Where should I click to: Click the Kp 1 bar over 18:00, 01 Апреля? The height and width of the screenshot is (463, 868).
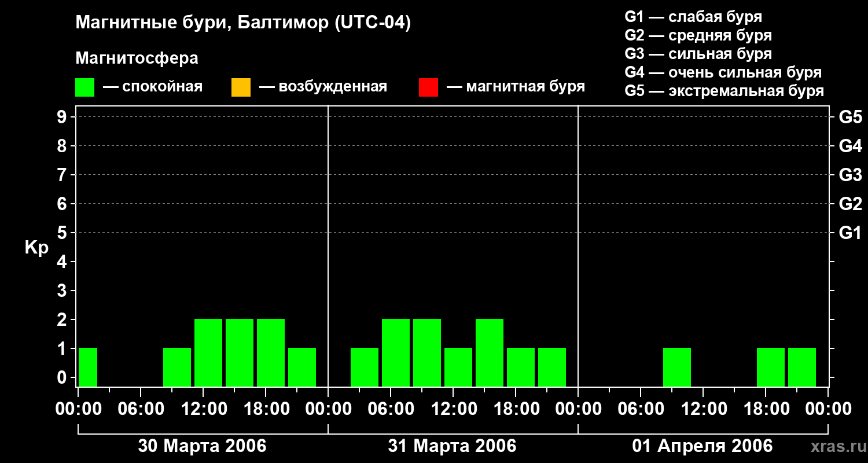[x=771, y=367]
